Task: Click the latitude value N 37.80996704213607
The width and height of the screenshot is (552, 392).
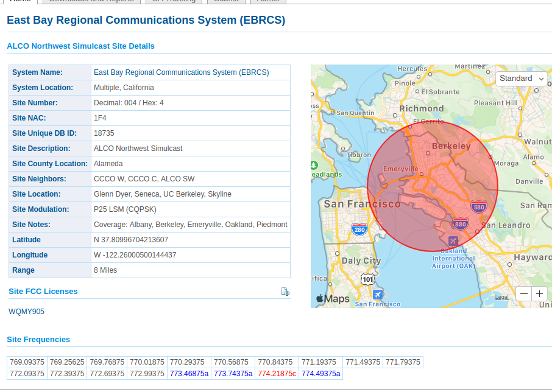Action: click(x=131, y=240)
